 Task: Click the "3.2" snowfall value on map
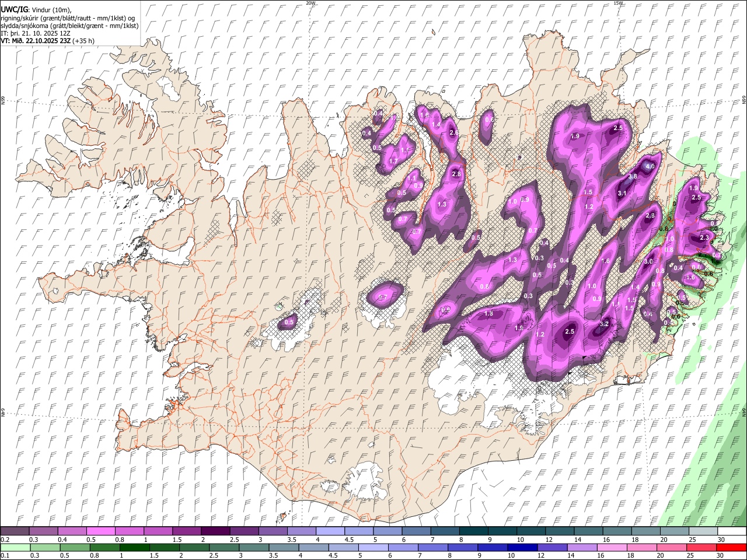(605, 324)
